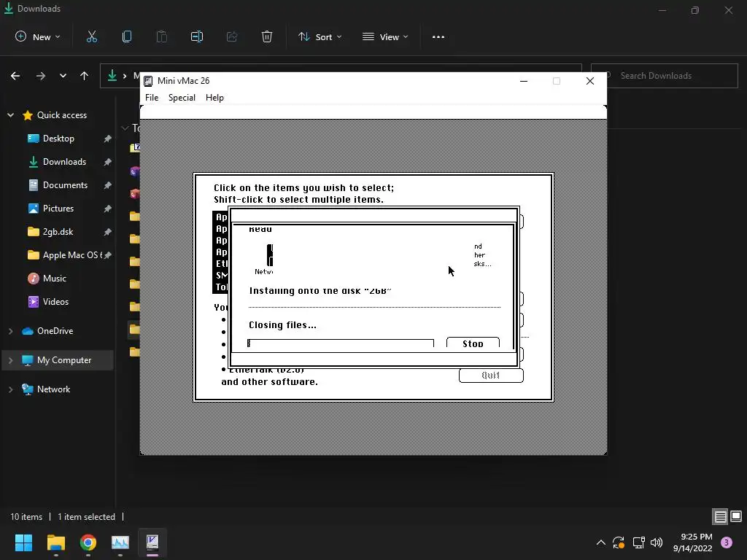Click the Quit button in installer
This screenshot has width=747, height=560.
[491, 376]
